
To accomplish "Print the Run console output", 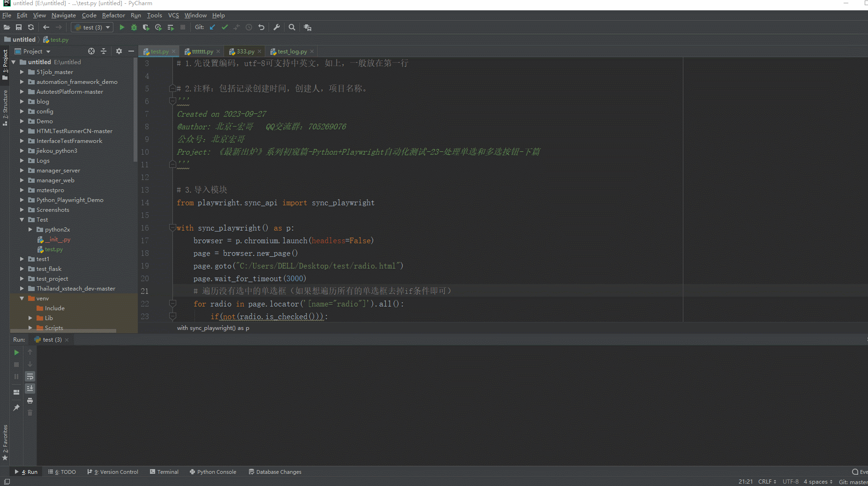I will coord(30,401).
